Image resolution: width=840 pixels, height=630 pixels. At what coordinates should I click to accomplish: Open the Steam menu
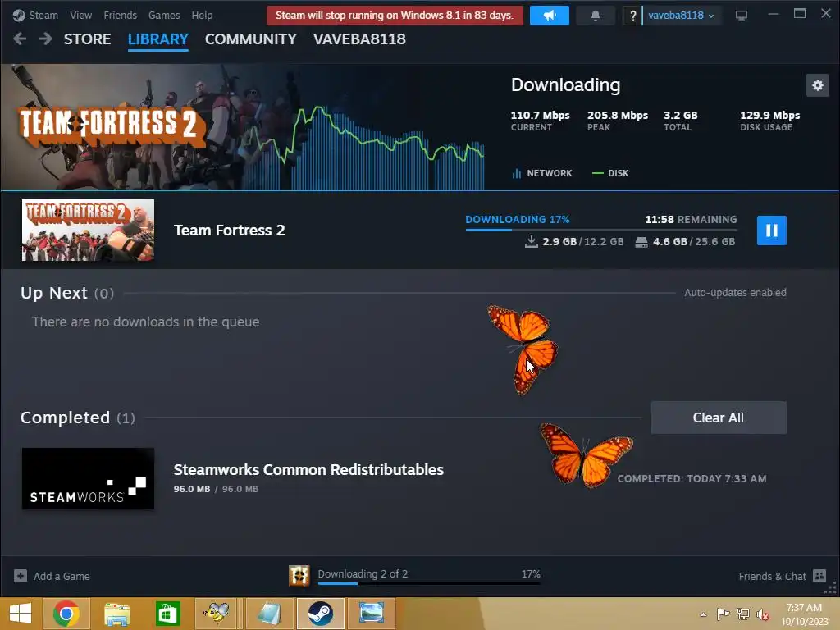[x=43, y=15]
